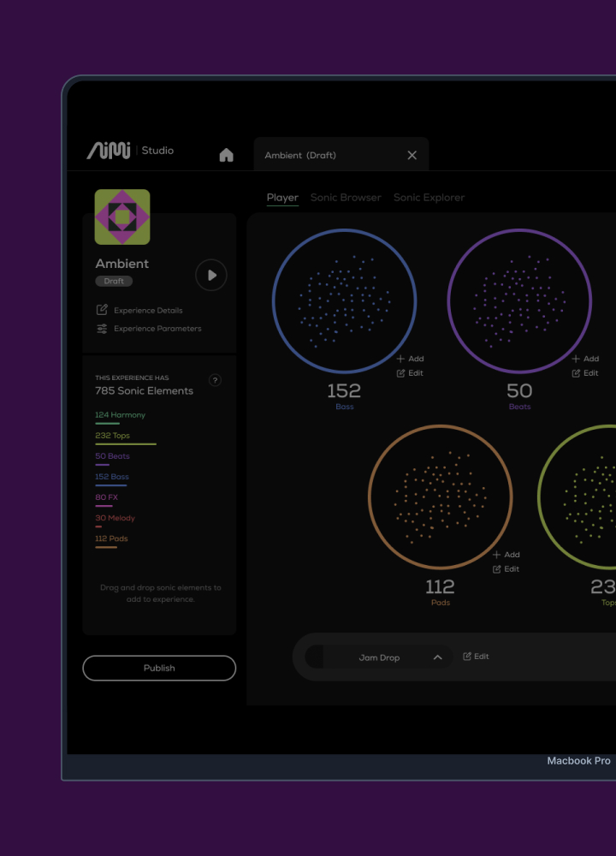The height and width of the screenshot is (856, 616).
Task: Switch to the Sonic Explorer tab
Action: coord(429,198)
